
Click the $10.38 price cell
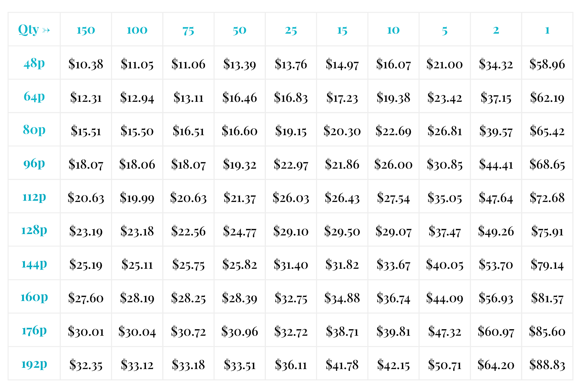coord(86,64)
